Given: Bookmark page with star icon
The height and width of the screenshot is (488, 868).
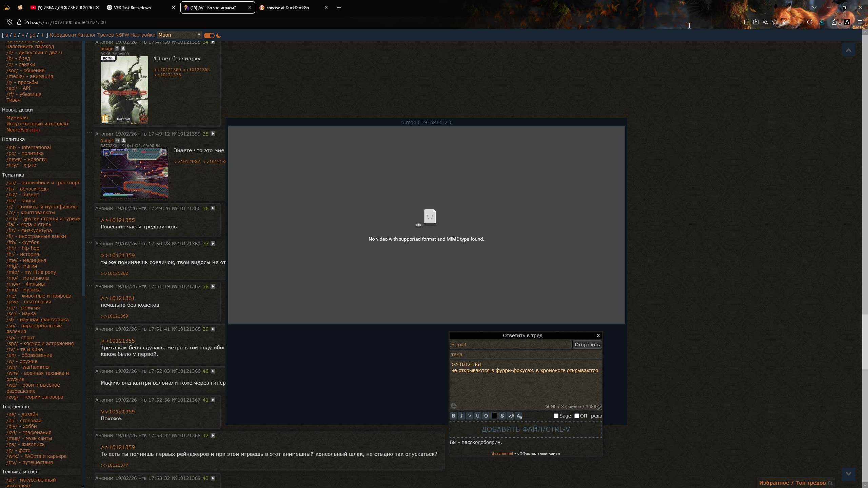Looking at the screenshot, I should point(775,22).
